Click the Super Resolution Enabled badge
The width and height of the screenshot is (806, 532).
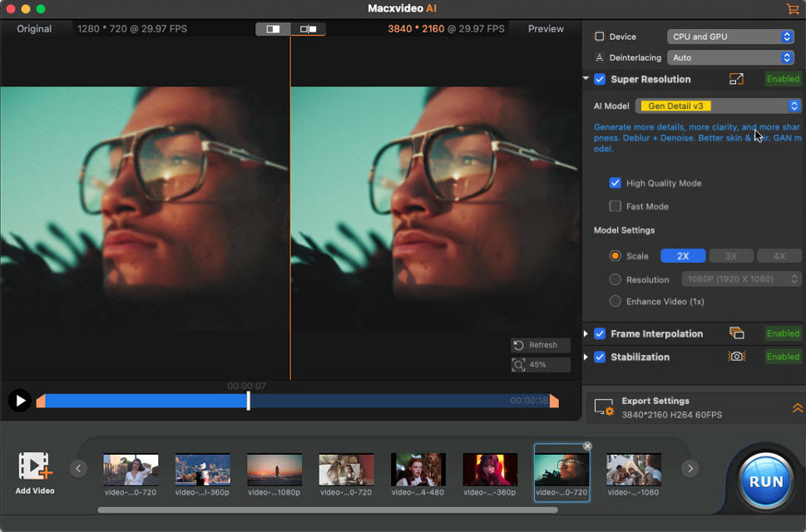(783, 79)
